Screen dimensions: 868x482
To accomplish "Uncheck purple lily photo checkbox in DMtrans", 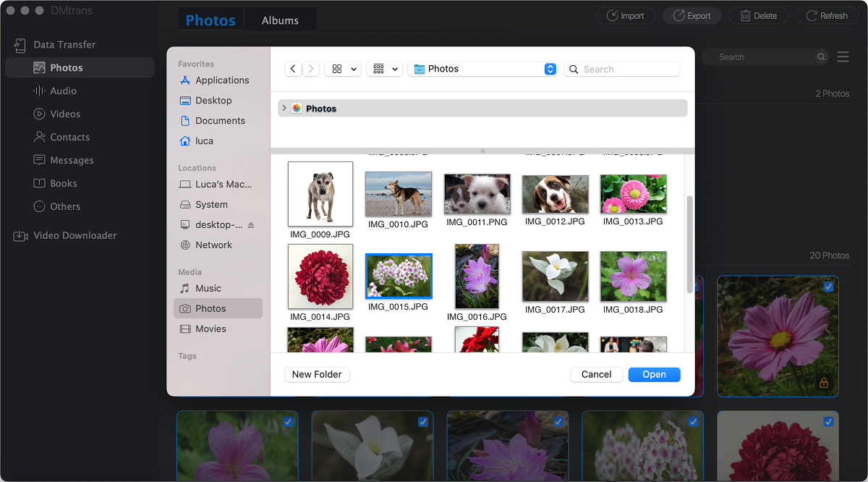I will 288,422.
